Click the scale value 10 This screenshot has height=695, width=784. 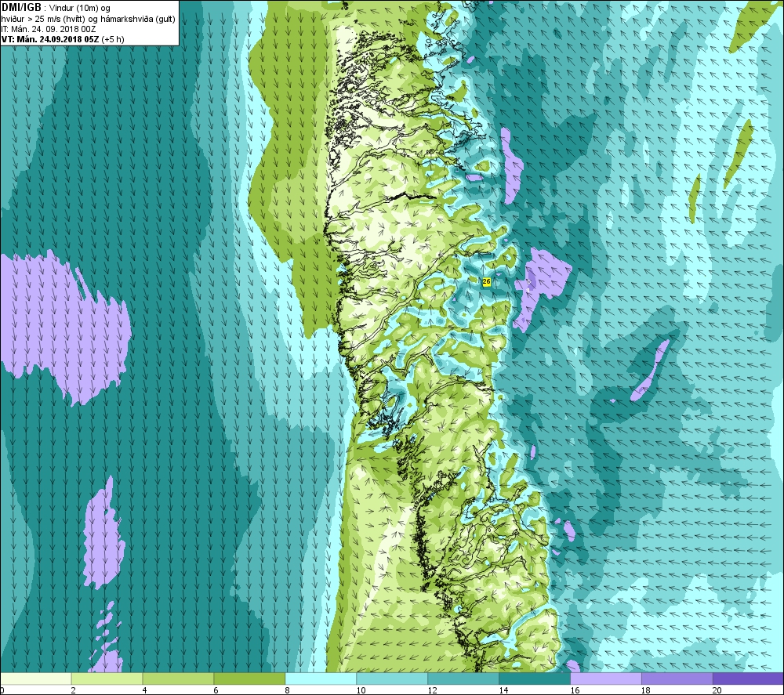361,690
